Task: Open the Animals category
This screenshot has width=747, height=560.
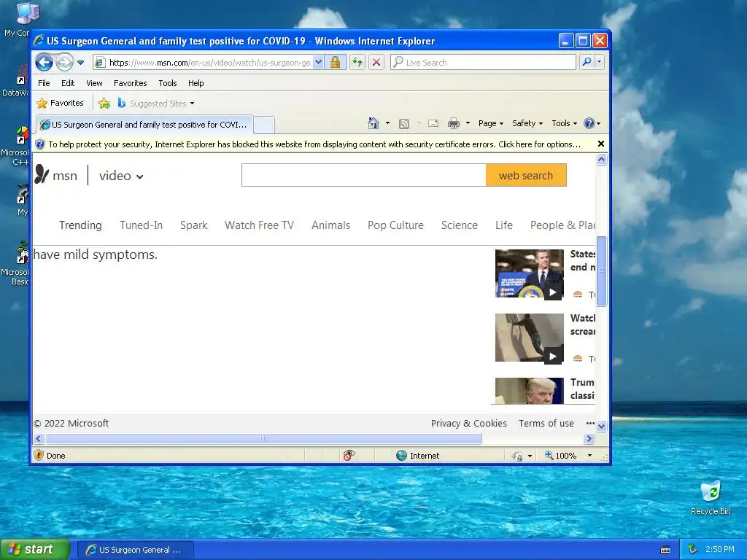Action: coord(330,225)
